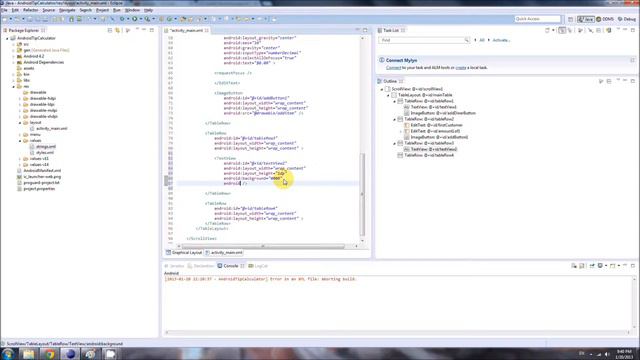Switch to the Debug perspective

pos(627,19)
